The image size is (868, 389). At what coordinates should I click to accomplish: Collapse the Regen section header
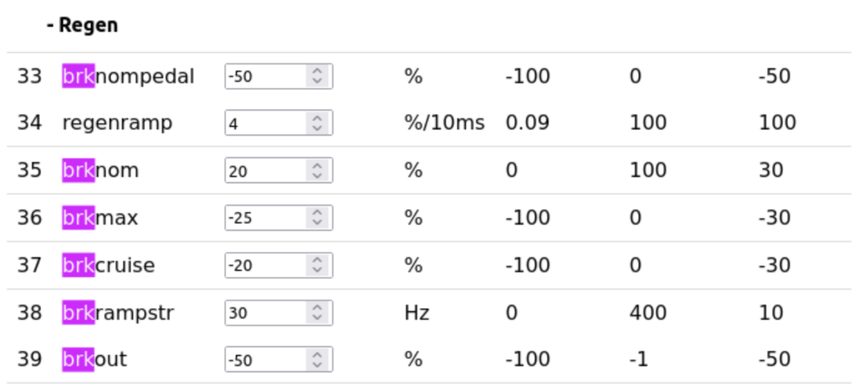[82, 26]
